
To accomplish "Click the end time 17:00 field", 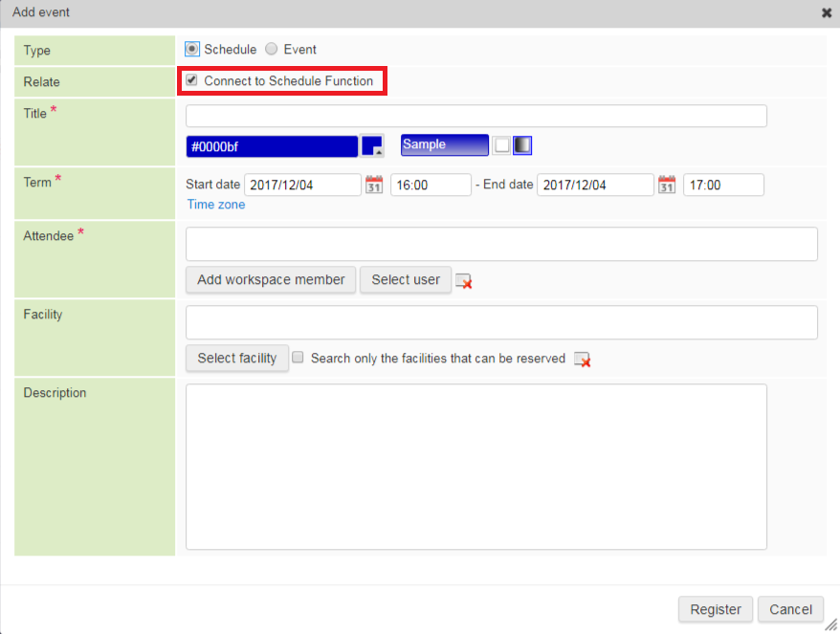I will 722,185.
